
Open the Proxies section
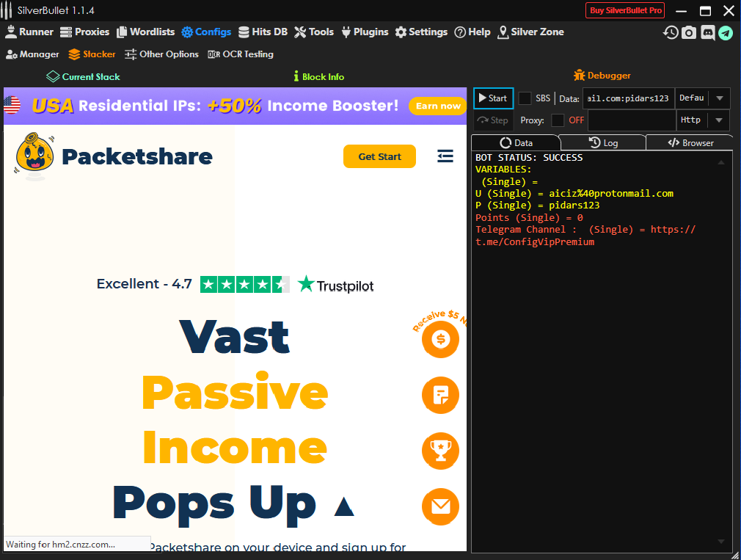84,32
